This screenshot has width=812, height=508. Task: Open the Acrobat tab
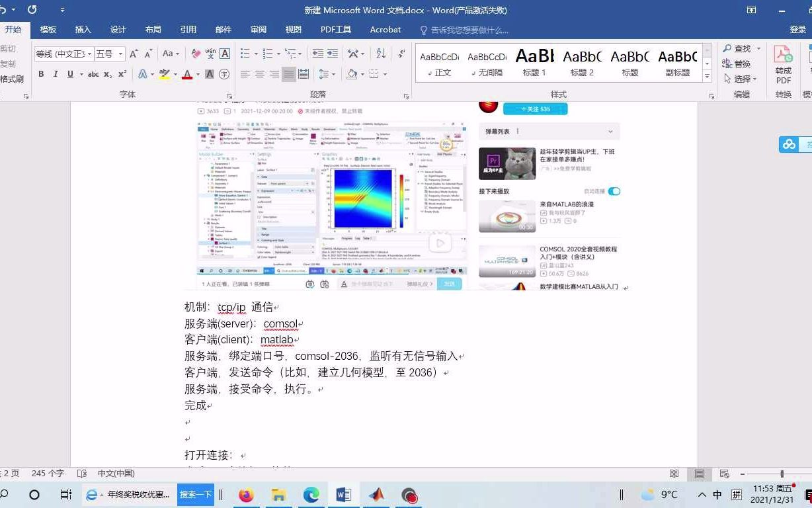[386, 30]
